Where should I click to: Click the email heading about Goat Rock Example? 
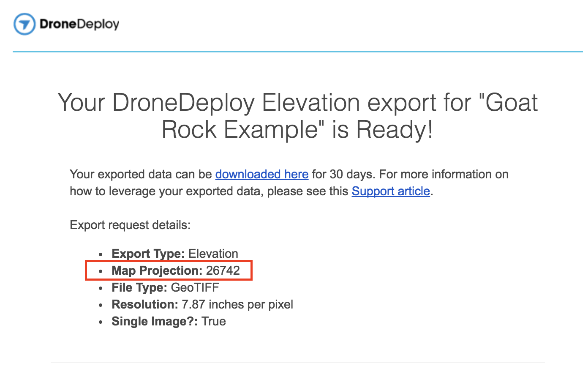(x=297, y=116)
